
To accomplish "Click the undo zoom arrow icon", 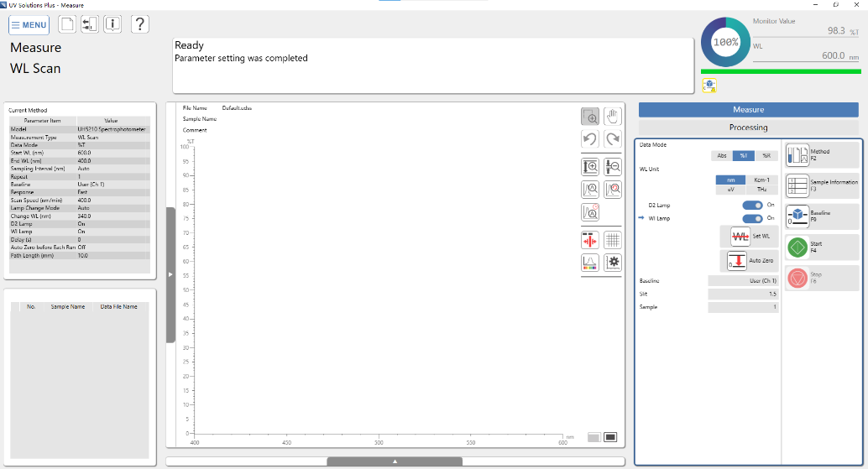I will click(590, 138).
